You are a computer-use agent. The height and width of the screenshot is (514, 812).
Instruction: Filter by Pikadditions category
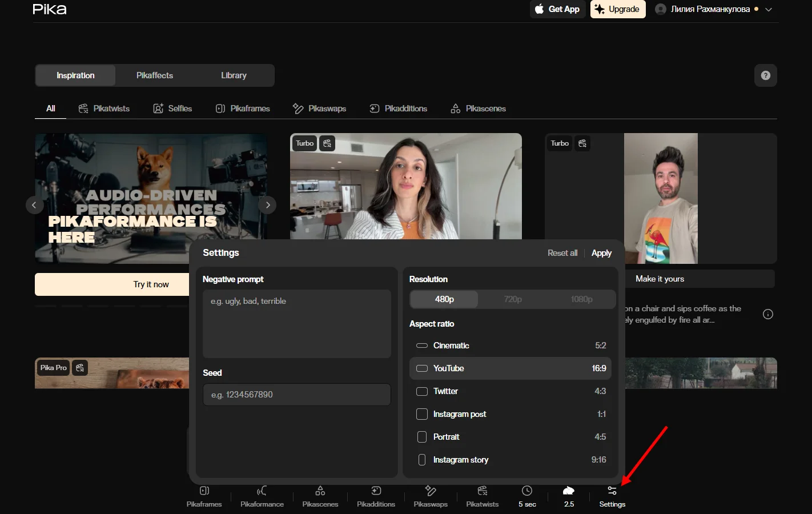(x=398, y=109)
